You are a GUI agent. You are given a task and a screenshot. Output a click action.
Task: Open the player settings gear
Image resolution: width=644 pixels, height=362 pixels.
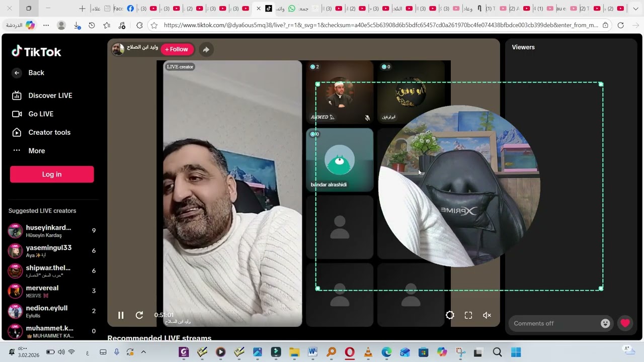[x=450, y=315]
